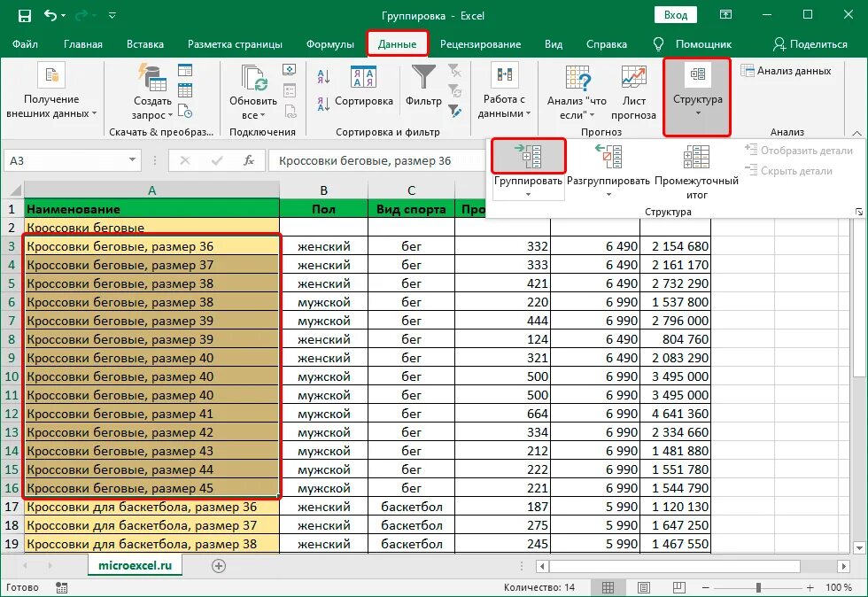The image size is (868, 597).
Task: Select cell Кроссовки для баскетбола, размер 36
Action: [151, 507]
